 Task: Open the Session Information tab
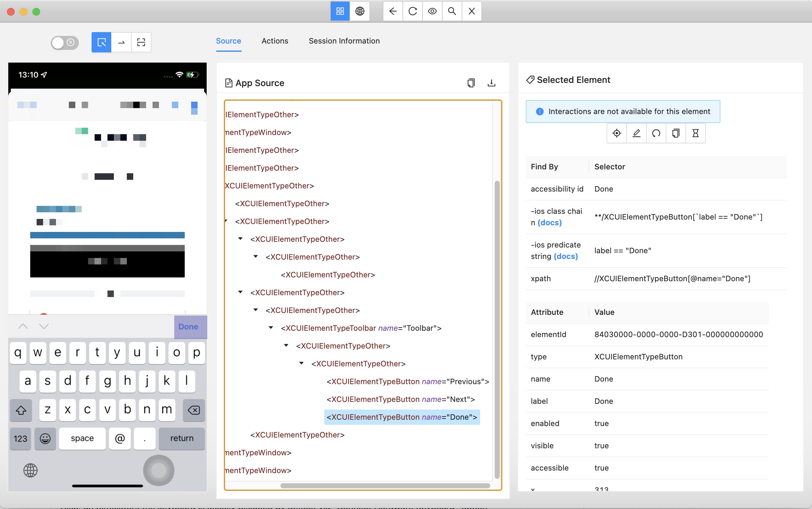click(344, 41)
